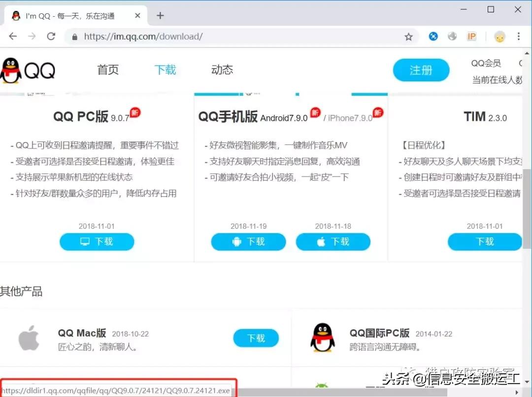Screen dimensions: 532x397
Task: Switch to the 首页 navigation item
Action: tap(107, 70)
